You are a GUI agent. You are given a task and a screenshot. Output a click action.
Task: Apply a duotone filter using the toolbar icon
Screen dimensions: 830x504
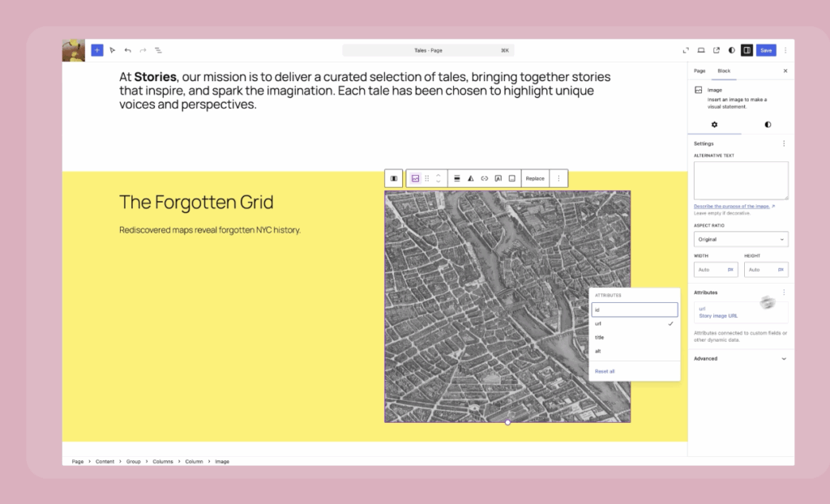[471, 178]
